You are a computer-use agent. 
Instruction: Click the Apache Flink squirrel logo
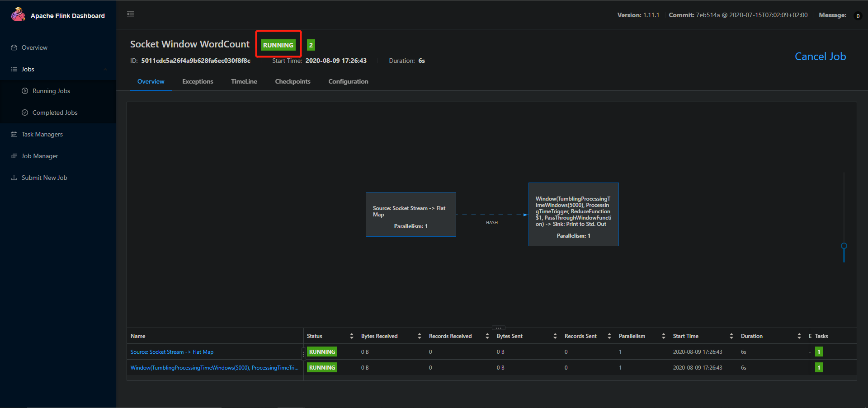coord(18,14)
